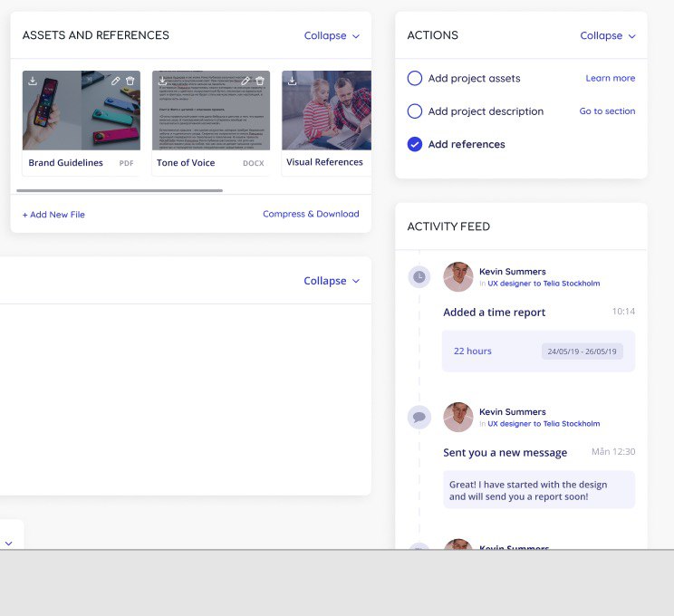Click the Brand Guidelines file name
Screen dimensions: 674x616
[66, 163]
